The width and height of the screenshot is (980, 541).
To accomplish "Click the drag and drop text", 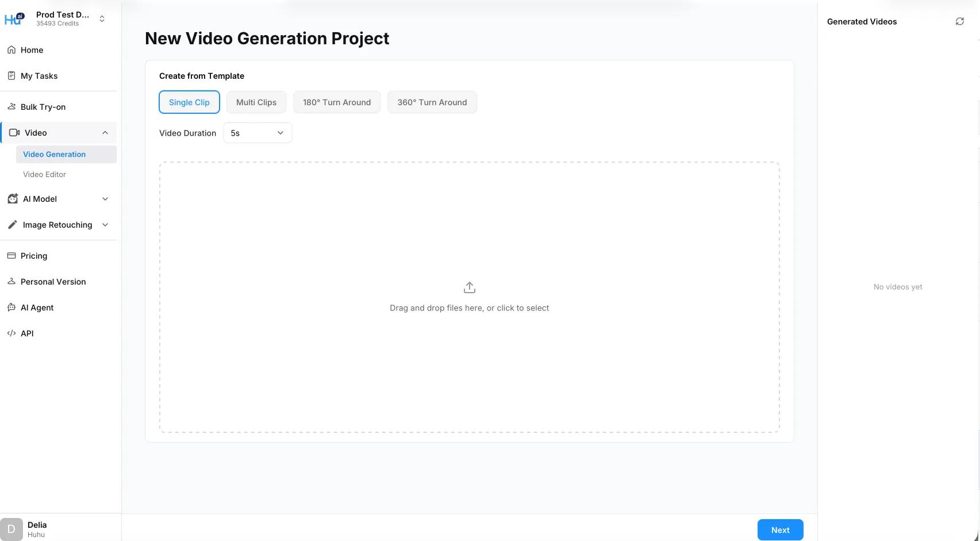I will (x=470, y=308).
